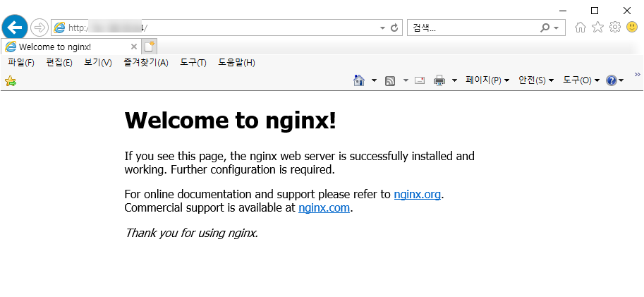This screenshot has height=297, width=644.
Task: Open the 편집(E) menu
Action: [x=59, y=63]
